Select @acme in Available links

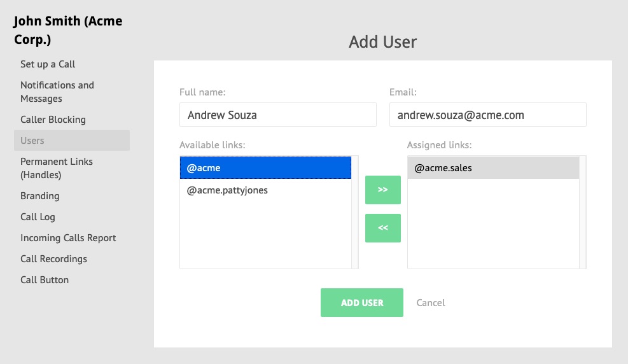click(x=265, y=168)
